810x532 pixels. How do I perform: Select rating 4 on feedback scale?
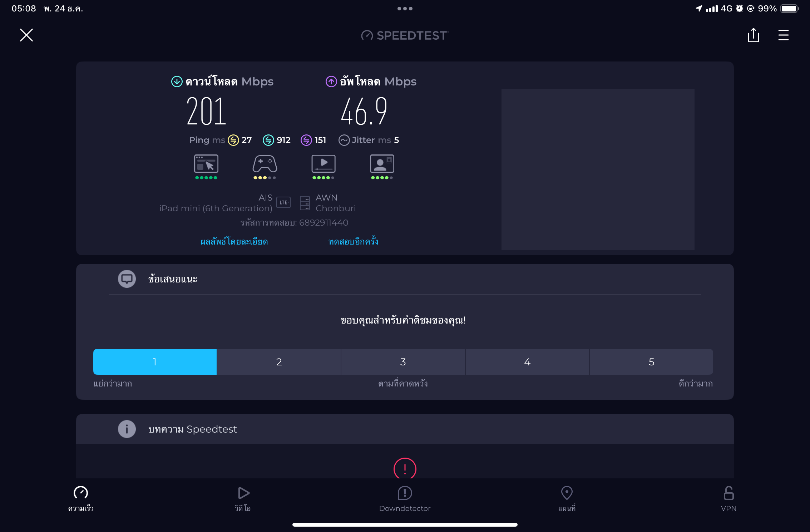[527, 362]
